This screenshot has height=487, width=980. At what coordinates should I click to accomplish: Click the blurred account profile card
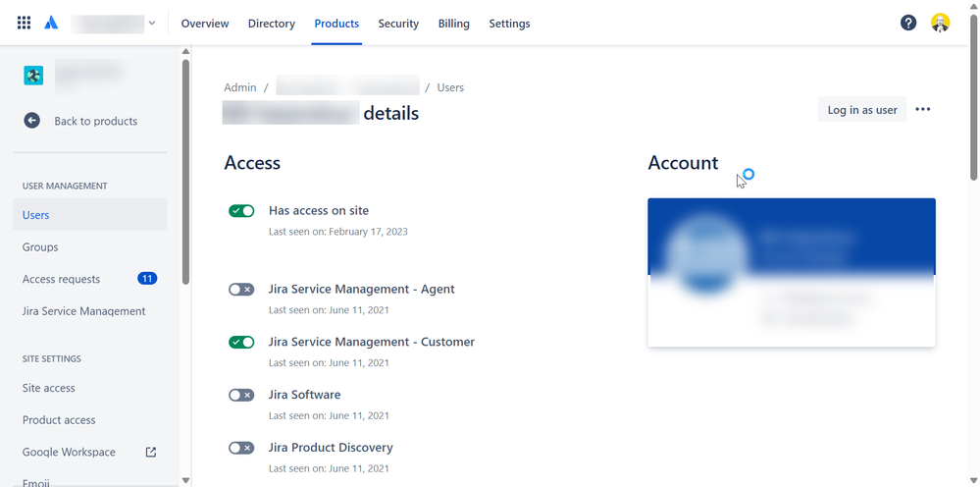pyautogui.click(x=792, y=273)
